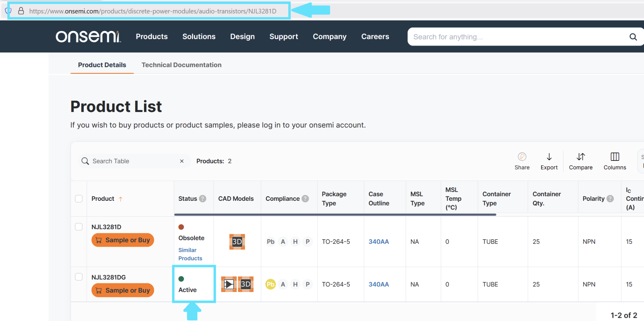Sort by Product using the arrow
Screen dimensions: 644x321
[120, 199]
